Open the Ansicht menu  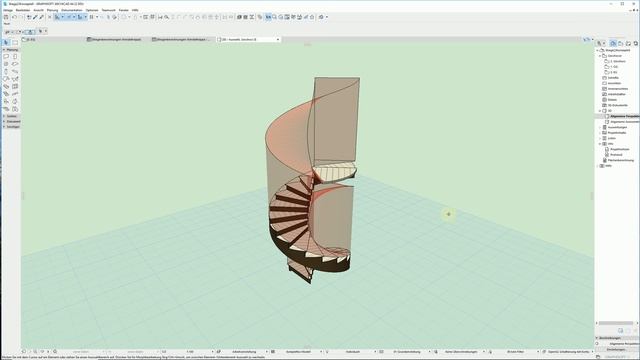pos(38,10)
